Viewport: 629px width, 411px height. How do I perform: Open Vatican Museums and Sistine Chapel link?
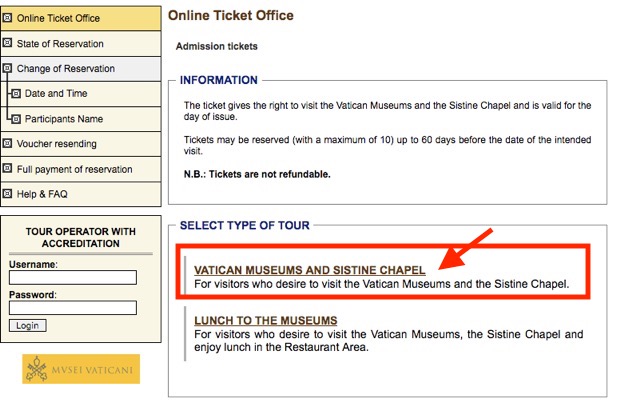[x=309, y=270]
